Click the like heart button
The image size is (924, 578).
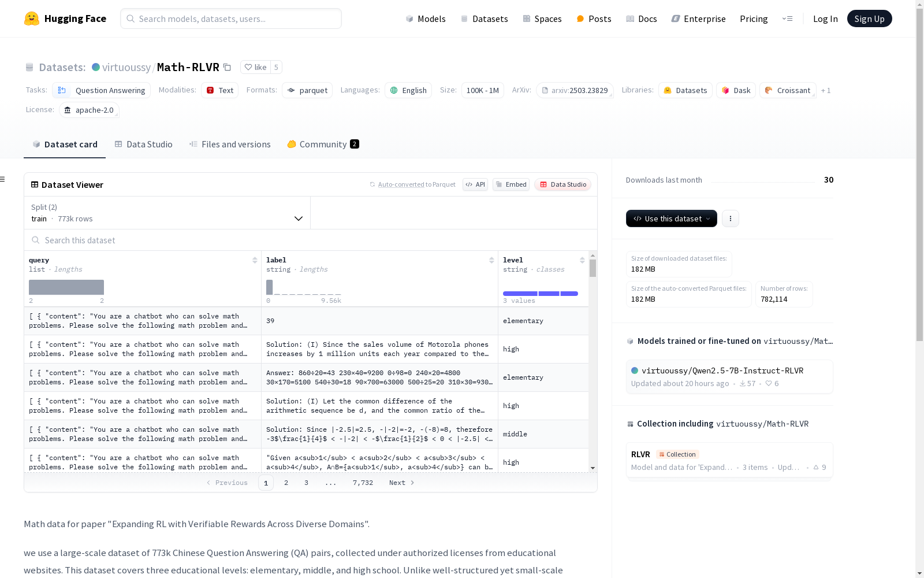coord(255,67)
